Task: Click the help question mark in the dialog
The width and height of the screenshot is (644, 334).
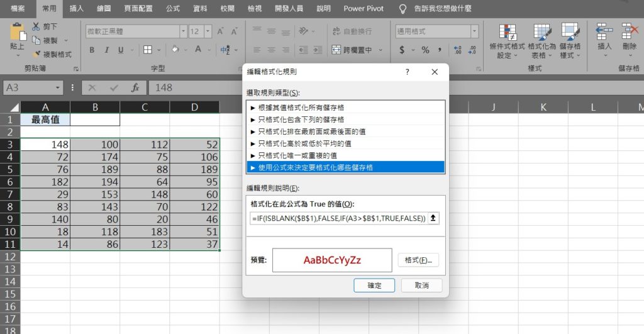Action: pyautogui.click(x=408, y=72)
